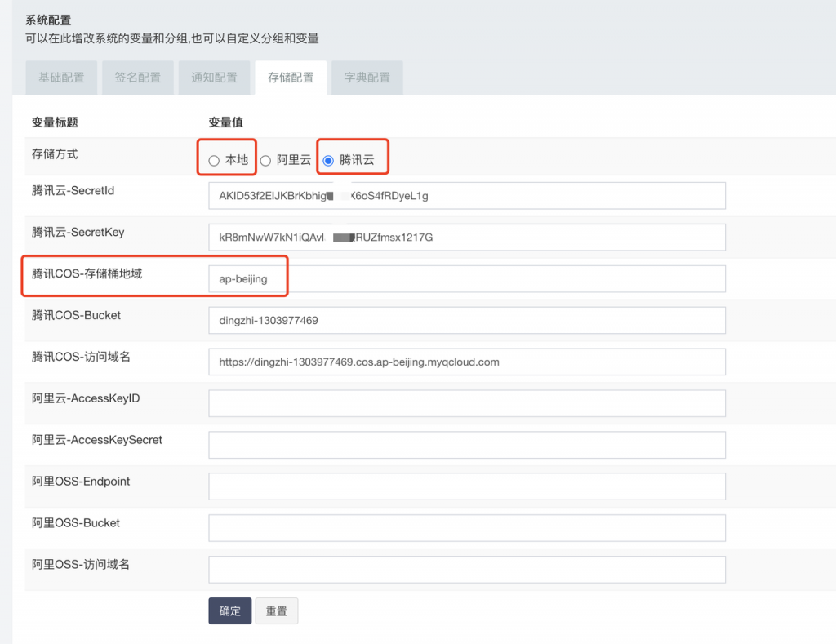This screenshot has width=836, height=644.
Task: Click the 腾讯COS-Bucket label text
Action: coord(76,315)
